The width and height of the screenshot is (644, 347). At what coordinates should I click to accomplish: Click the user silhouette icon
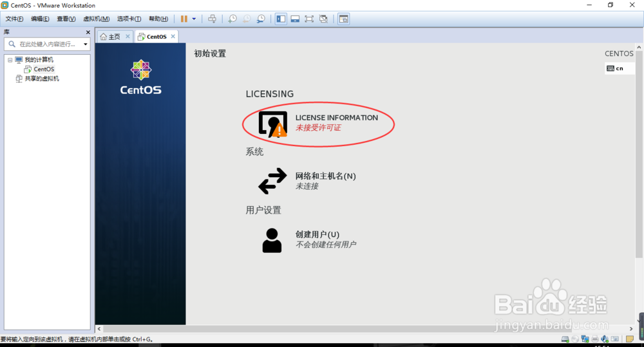272,240
